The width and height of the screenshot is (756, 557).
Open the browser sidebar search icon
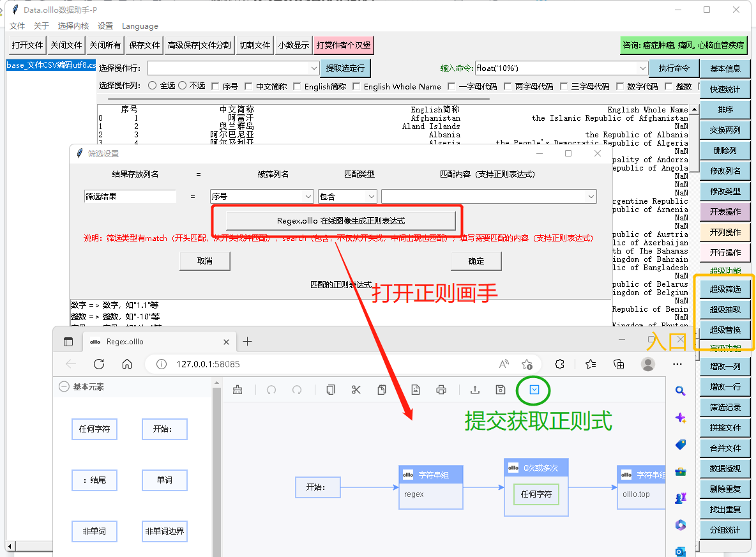(x=681, y=392)
